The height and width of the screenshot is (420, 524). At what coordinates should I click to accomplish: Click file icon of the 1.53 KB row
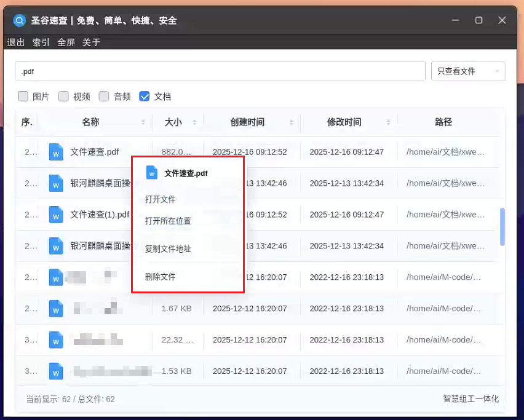pos(56,371)
